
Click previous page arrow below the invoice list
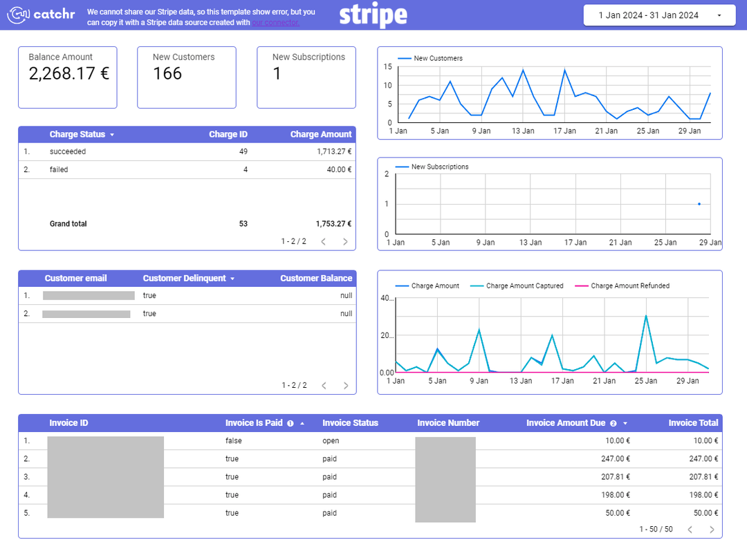(690, 529)
